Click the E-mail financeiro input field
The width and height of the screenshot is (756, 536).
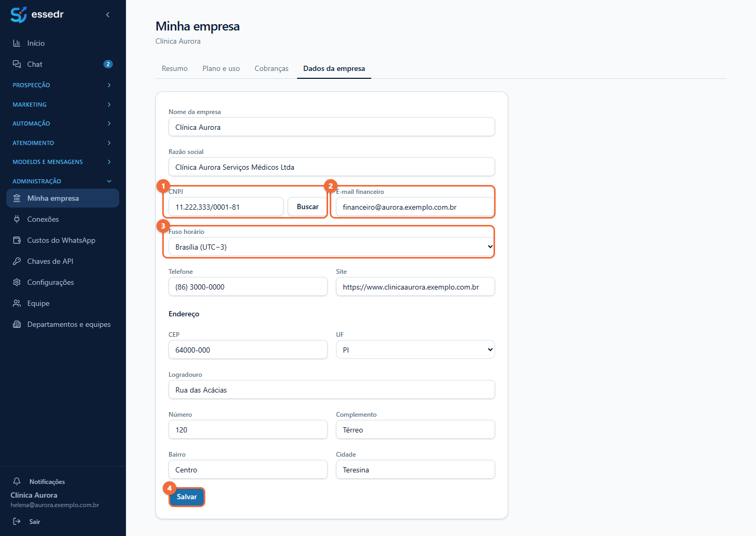[415, 207]
